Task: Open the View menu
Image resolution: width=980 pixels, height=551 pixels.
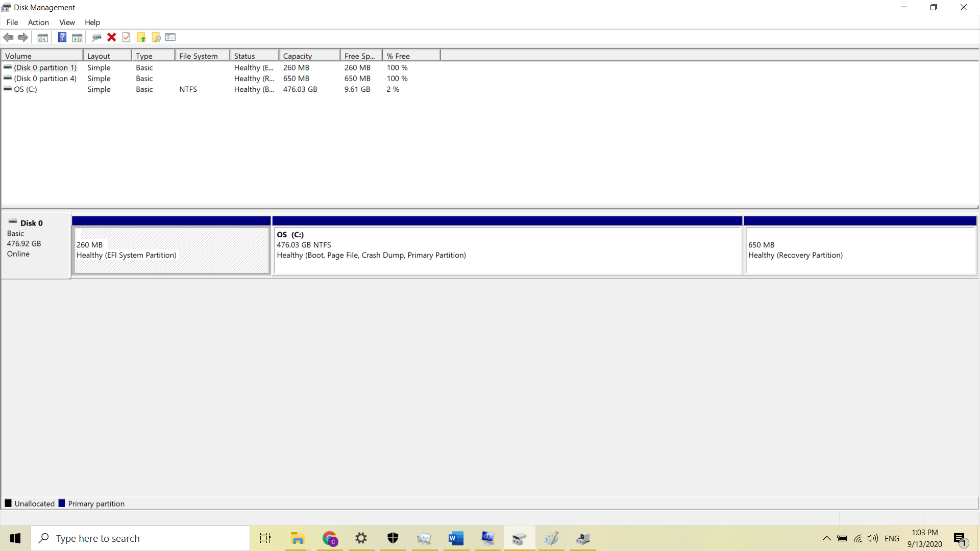Action: [x=67, y=22]
